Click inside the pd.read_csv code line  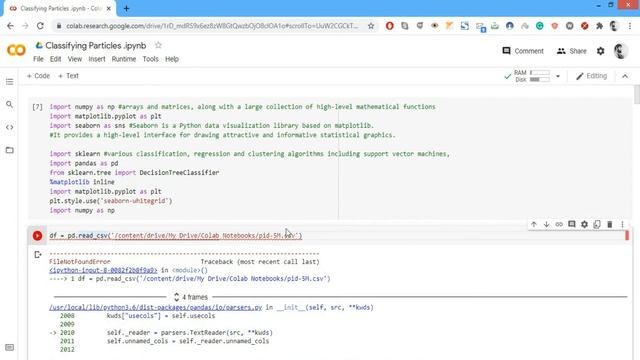coord(176,236)
